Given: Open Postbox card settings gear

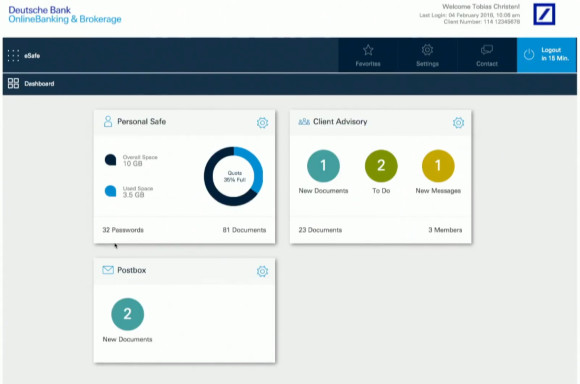Looking at the screenshot, I should click(262, 271).
